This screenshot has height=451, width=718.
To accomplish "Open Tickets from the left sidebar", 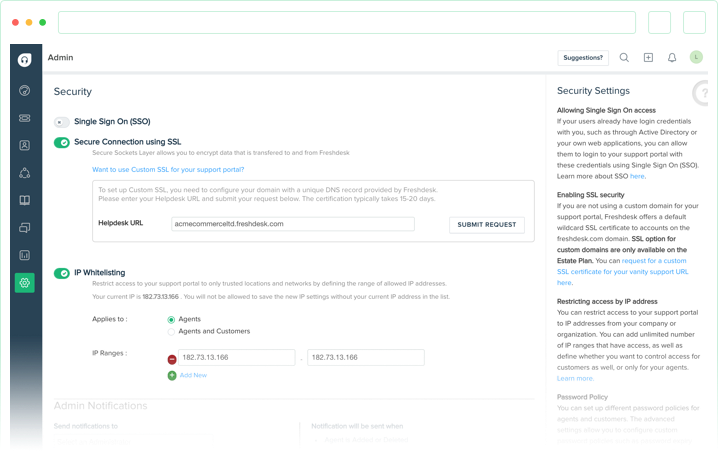I will click(x=24, y=118).
